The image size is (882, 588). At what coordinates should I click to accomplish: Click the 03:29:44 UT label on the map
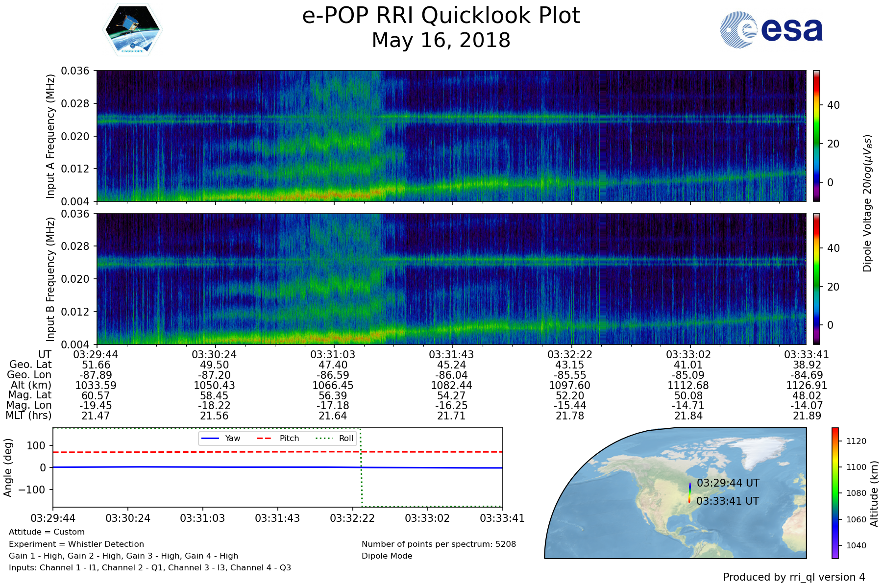click(728, 483)
